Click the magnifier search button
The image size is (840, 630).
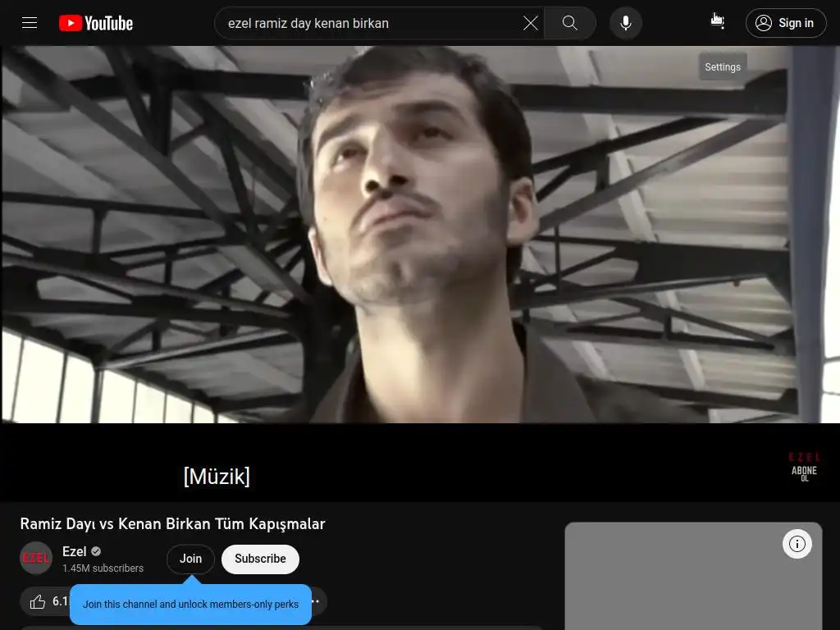click(570, 23)
